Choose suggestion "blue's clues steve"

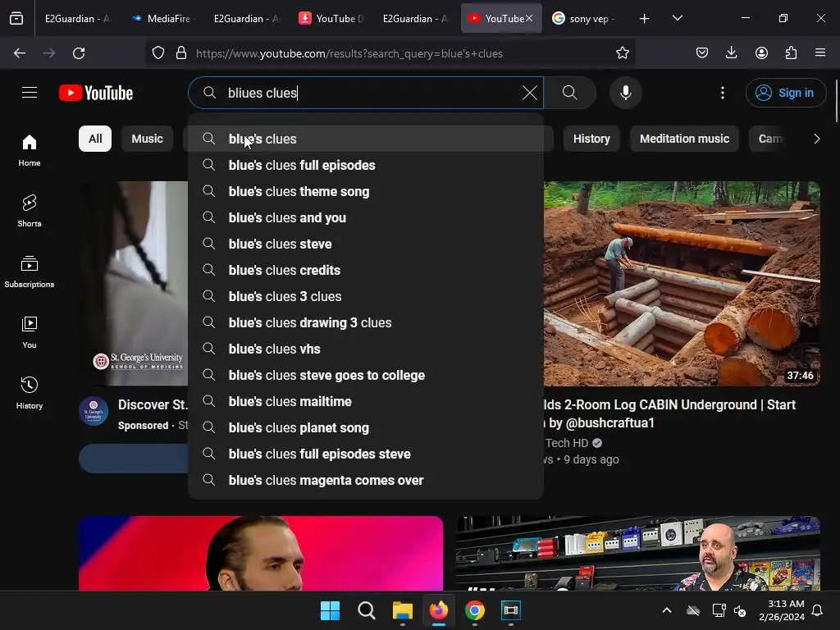(x=366, y=244)
